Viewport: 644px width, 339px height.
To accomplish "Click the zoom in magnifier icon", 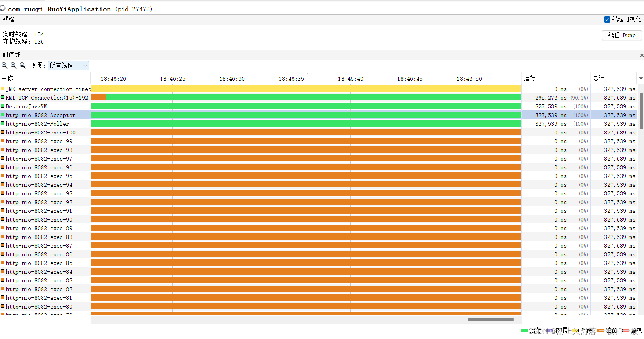I will [5, 66].
